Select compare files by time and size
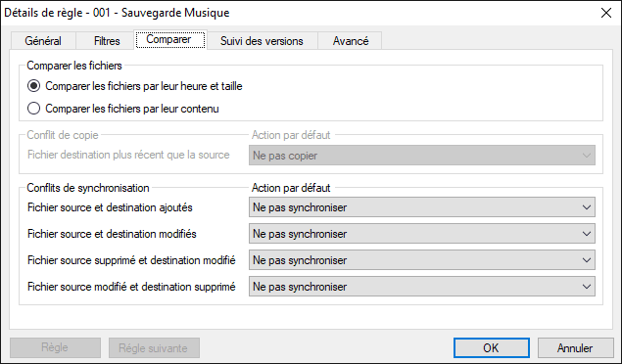The height and width of the screenshot is (364, 622). point(33,86)
